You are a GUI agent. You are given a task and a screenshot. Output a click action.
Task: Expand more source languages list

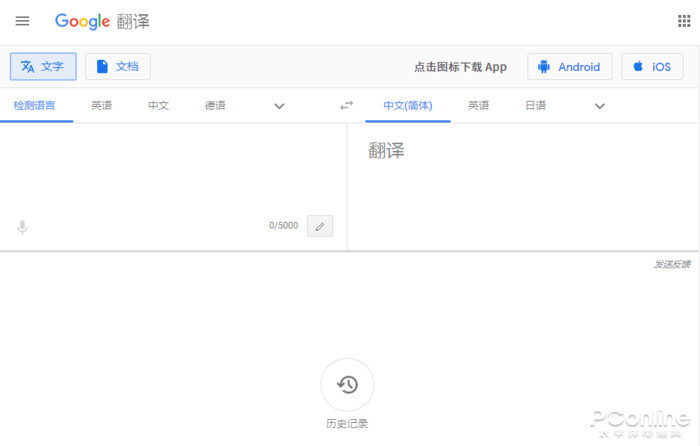pyautogui.click(x=279, y=106)
